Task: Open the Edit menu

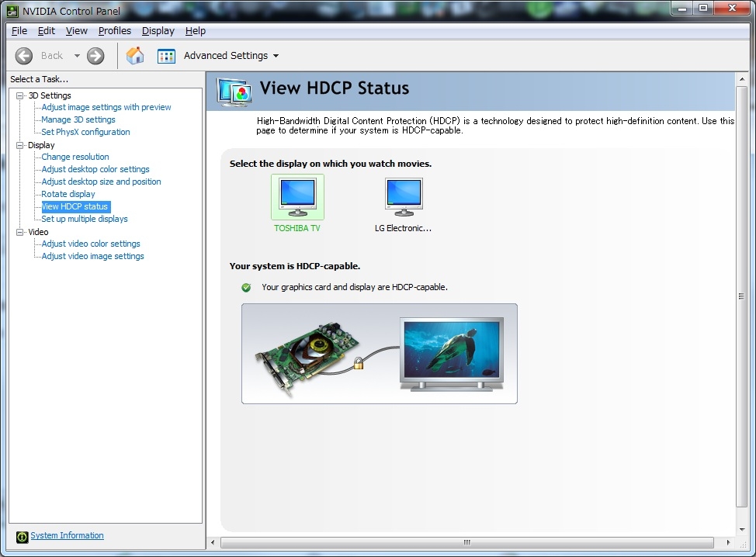Action: tap(47, 31)
